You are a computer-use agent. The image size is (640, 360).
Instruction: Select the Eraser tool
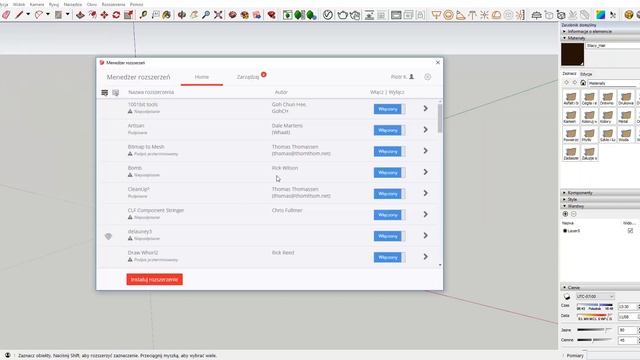click(6, 15)
